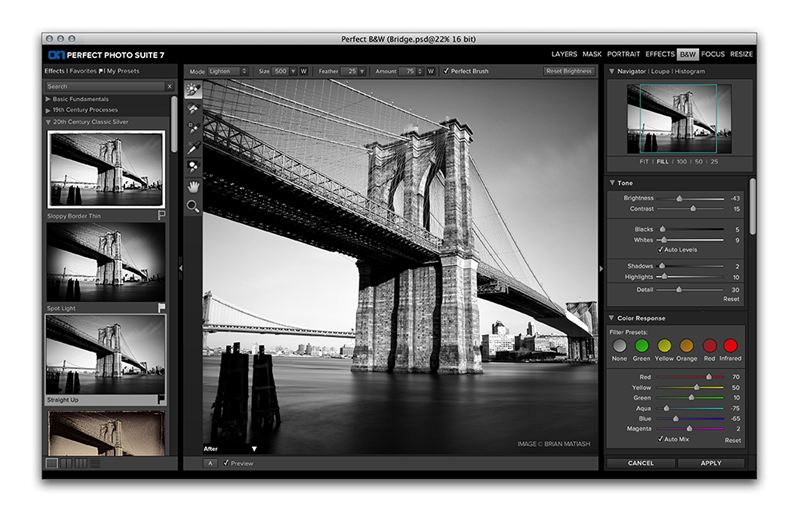Click the Apply button

[711, 464]
